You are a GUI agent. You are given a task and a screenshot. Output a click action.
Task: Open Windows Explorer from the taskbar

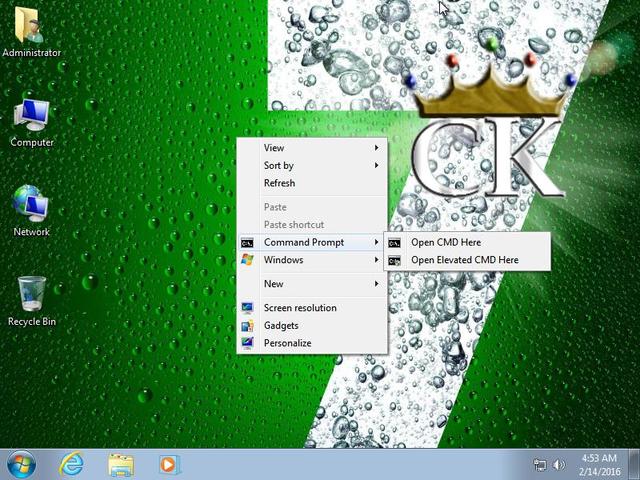point(121,465)
